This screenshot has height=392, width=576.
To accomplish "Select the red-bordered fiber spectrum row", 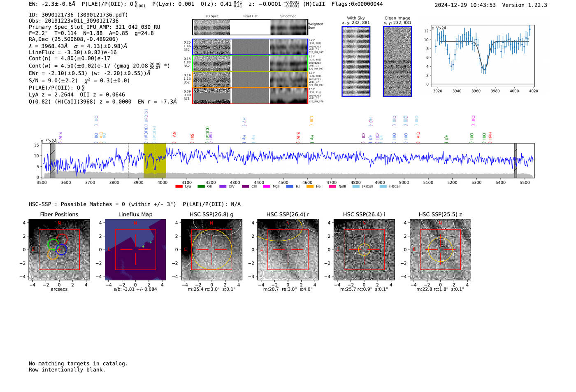I will 250,95.
